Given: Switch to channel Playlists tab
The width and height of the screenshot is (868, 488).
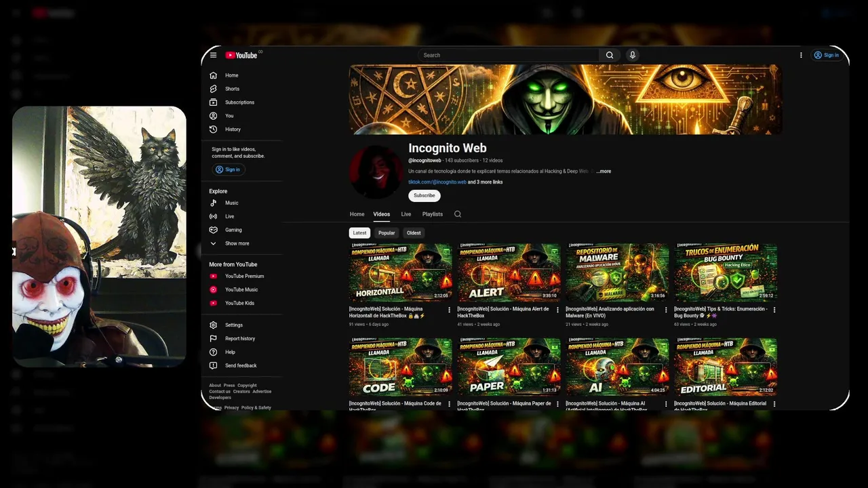Looking at the screenshot, I should click(433, 214).
